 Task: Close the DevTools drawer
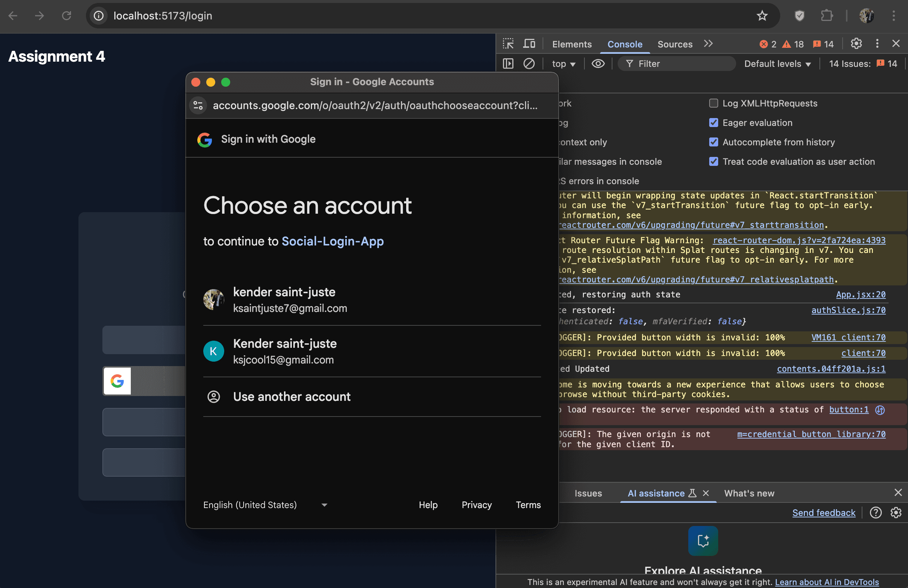click(x=898, y=492)
